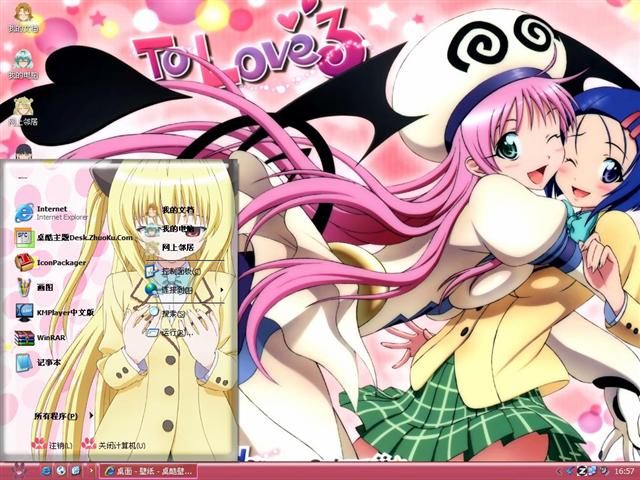640x480 pixels.
Task: Open 搜索 search entry
Action: [167, 314]
